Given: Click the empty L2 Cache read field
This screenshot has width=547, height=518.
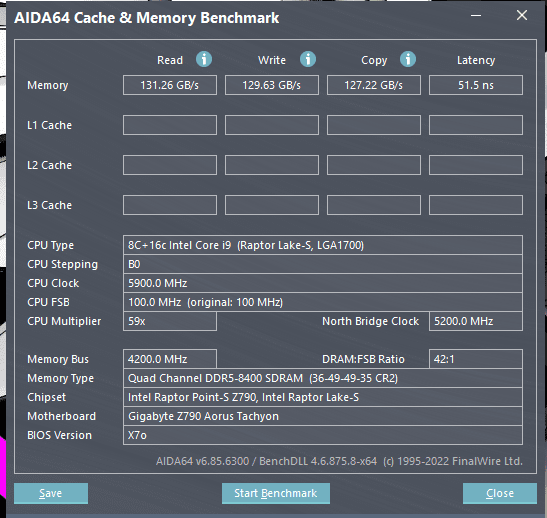Looking at the screenshot, I should pos(170,165).
